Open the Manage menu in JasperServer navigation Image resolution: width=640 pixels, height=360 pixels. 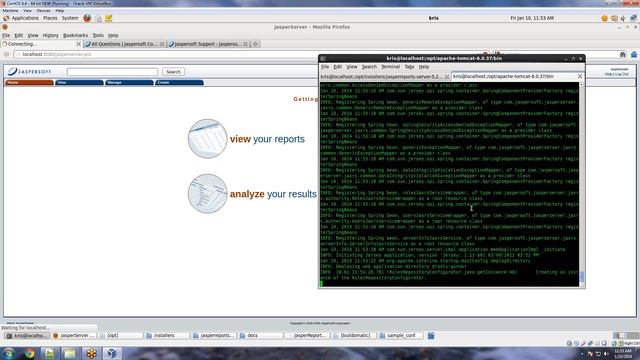tap(129, 82)
